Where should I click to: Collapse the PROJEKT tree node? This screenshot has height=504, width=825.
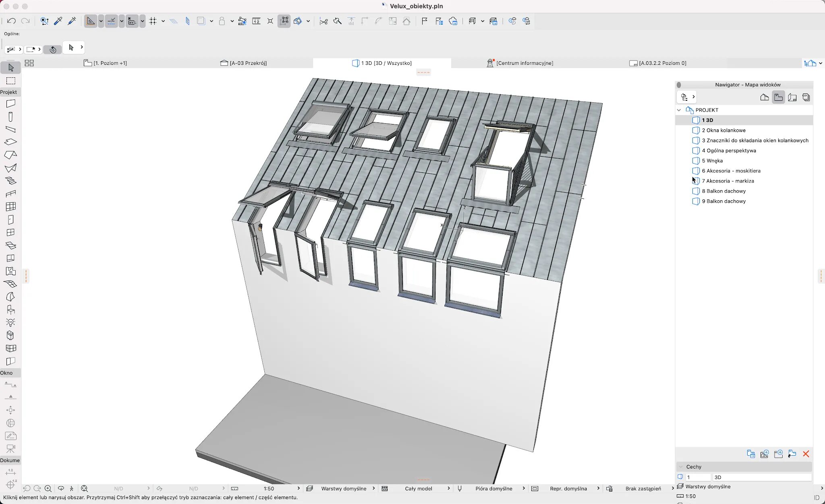[679, 110]
